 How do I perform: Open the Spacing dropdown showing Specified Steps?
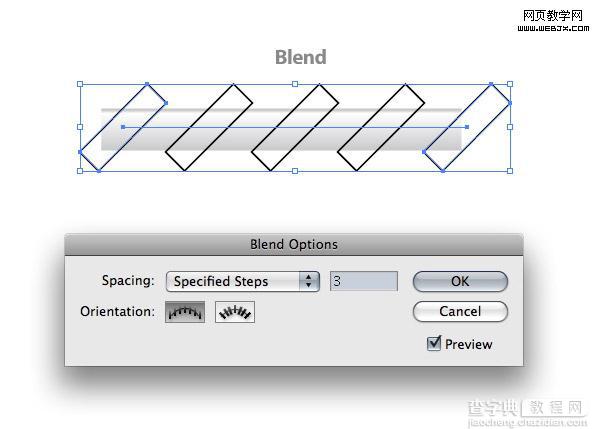click(x=243, y=282)
